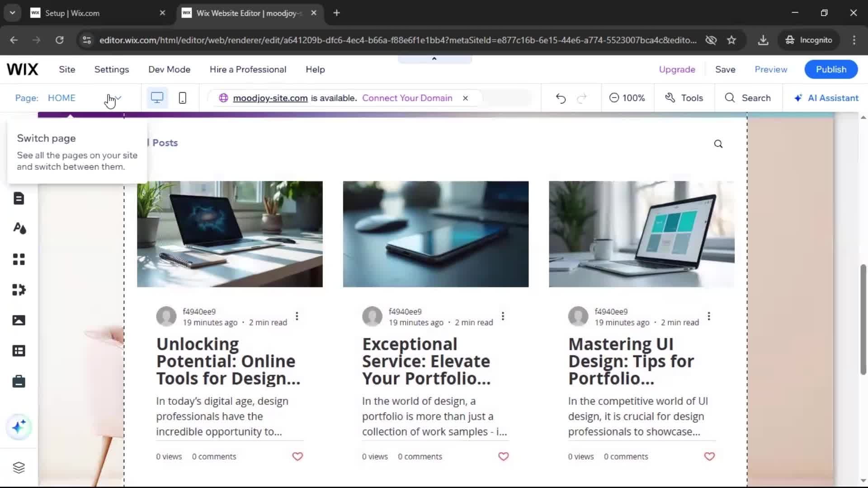Screen dimensions: 868x488
Task: Click the Undo arrow icon
Action: pos(561,98)
